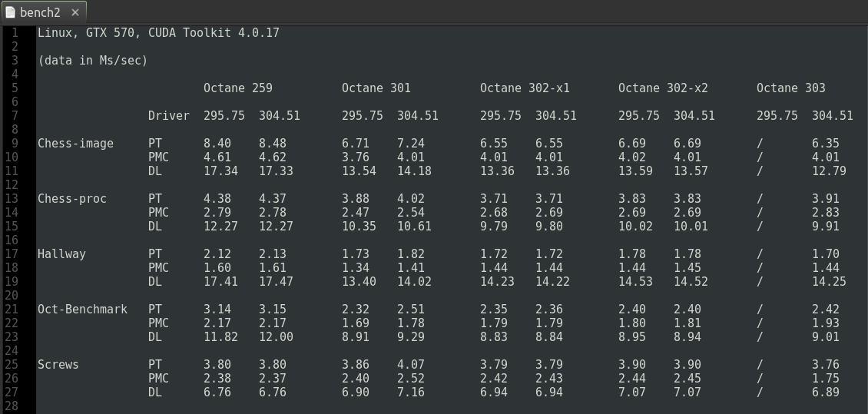Click the 'Chess-proc' row label
Image resolution: width=868 pixels, height=414 pixels.
point(72,199)
